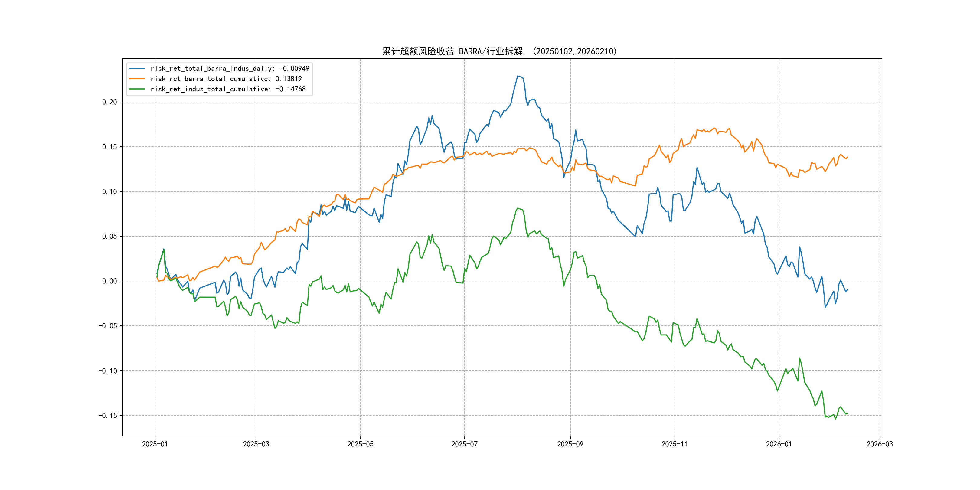Screen dimensions: 980x490
Task: Click the -0.15 y-axis tick label
Action: (108, 415)
